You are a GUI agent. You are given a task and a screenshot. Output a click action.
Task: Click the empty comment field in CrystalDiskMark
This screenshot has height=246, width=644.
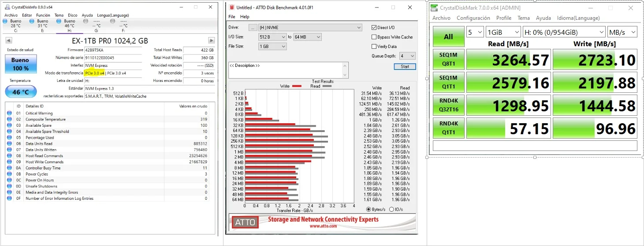tap(535, 146)
